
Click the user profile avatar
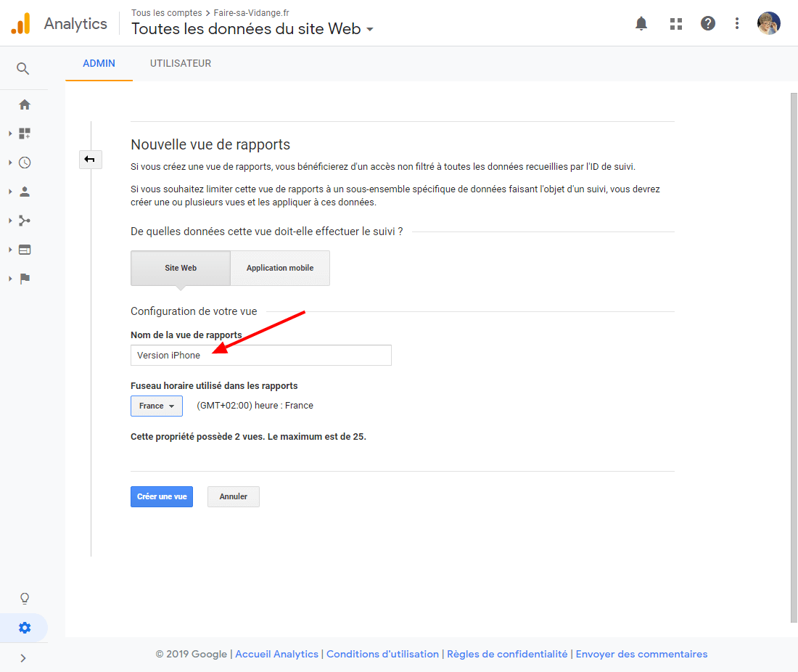[x=768, y=23]
